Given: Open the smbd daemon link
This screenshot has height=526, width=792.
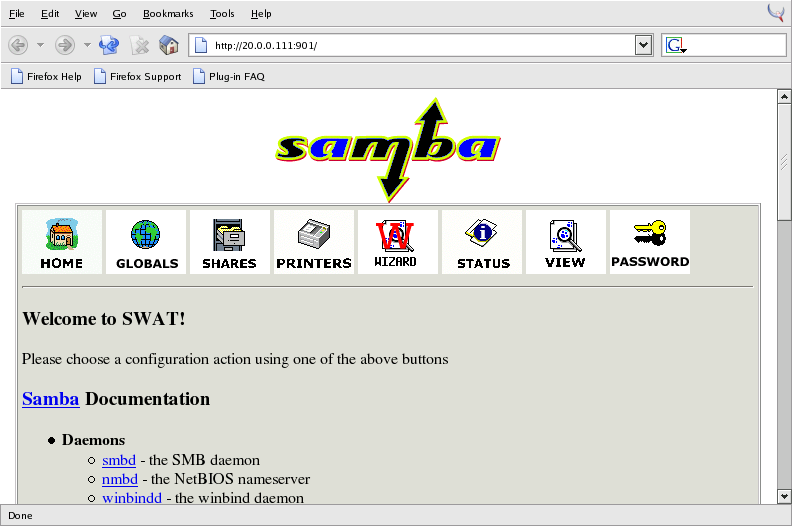Looking at the screenshot, I should tap(119, 460).
